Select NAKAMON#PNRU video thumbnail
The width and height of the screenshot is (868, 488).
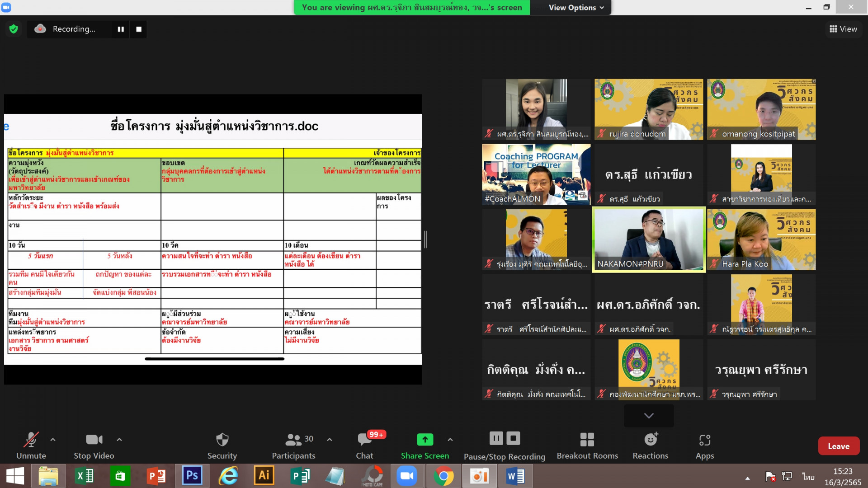point(649,239)
